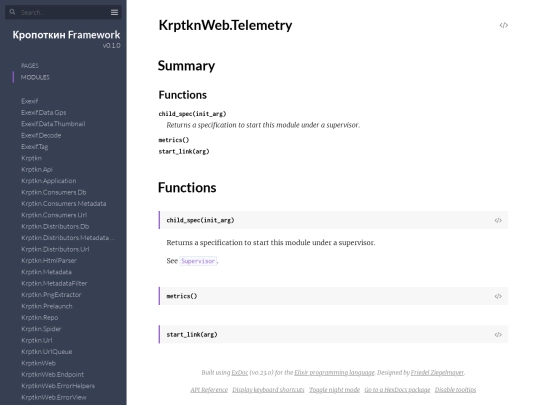
Task: Open Krptkn.Distributors.Url module
Action: [55, 249]
